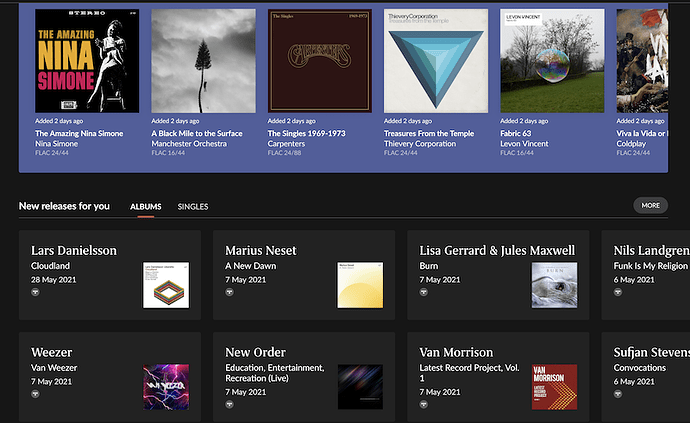Click the Burn album cover thumbnail

pyautogui.click(x=554, y=285)
